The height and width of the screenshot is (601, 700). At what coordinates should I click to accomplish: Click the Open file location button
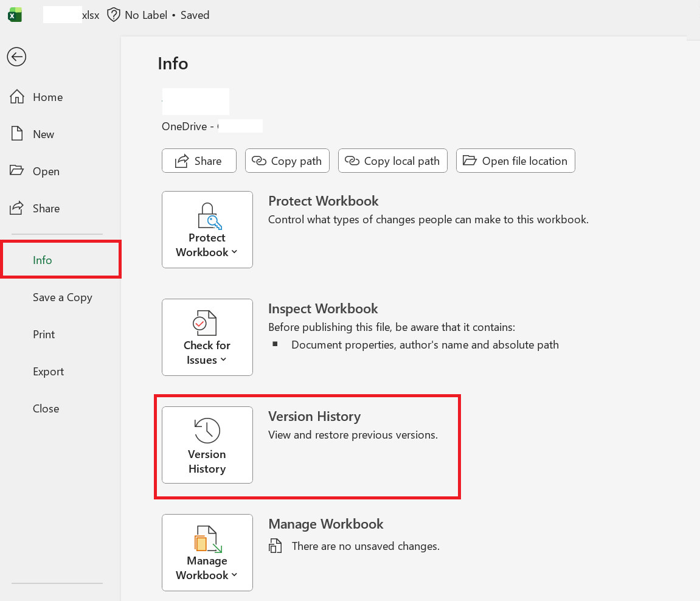pos(516,161)
